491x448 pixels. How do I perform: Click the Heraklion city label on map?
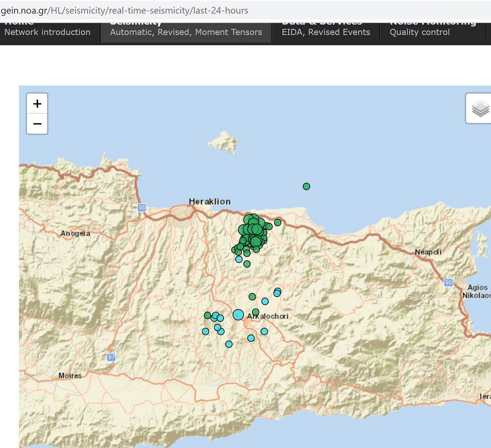[210, 201]
